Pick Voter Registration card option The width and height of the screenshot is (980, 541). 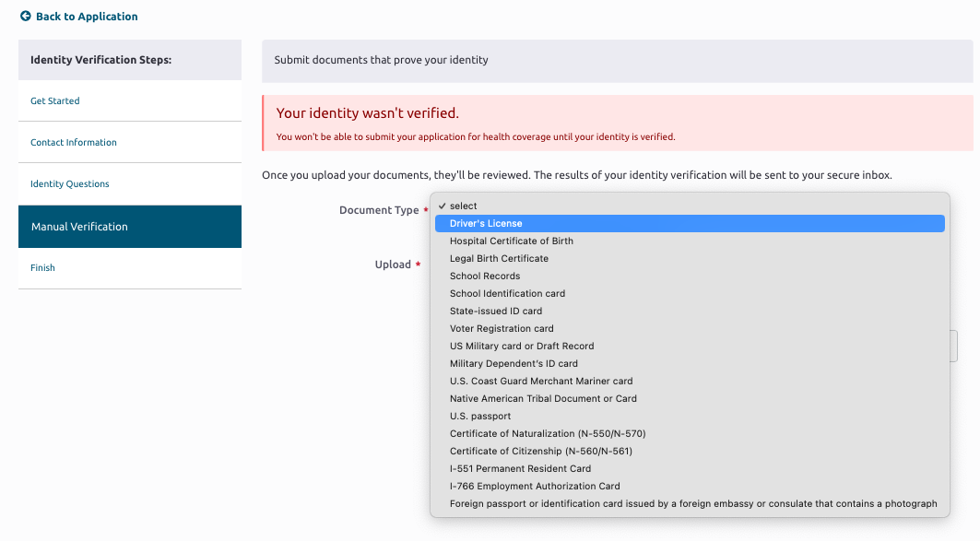(x=690, y=329)
